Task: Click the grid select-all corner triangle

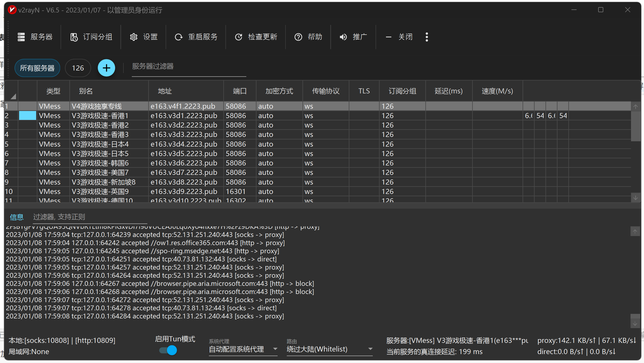Action: pyautogui.click(x=13, y=96)
